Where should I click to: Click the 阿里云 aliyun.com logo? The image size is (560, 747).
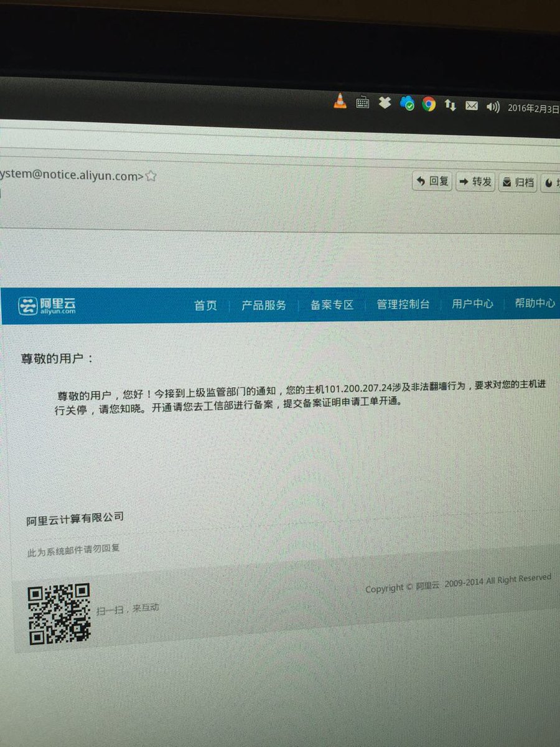(46, 306)
